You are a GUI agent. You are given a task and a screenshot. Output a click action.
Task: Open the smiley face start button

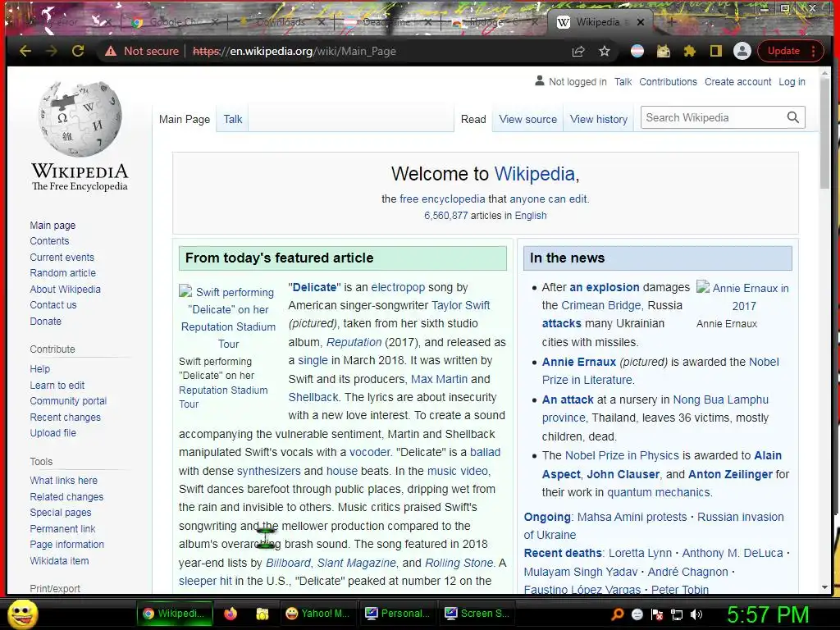pos(22,614)
